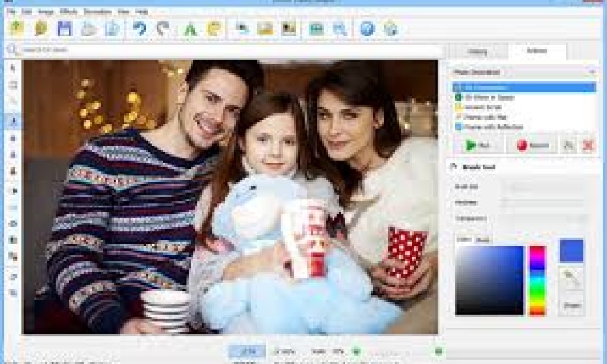This screenshot has width=607, height=364.
Task: Switch to the History tab
Action: (477, 52)
